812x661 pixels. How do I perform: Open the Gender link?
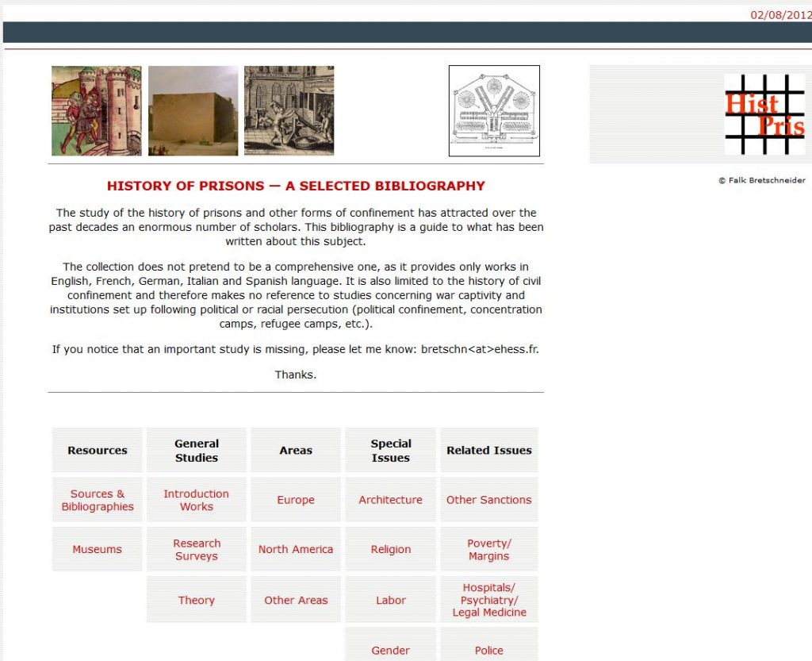point(390,650)
